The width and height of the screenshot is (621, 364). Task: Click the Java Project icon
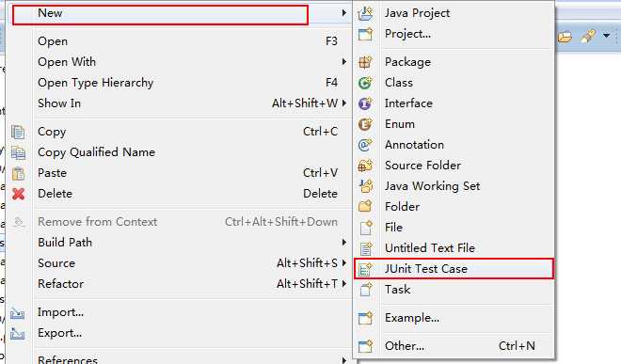(365, 13)
